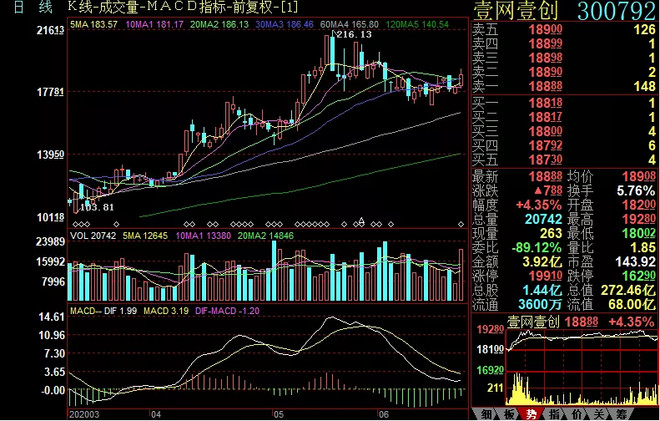Click the VOL 20742 volume label
Image resolution: width=660 pixels, height=421 pixels.
(93, 236)
